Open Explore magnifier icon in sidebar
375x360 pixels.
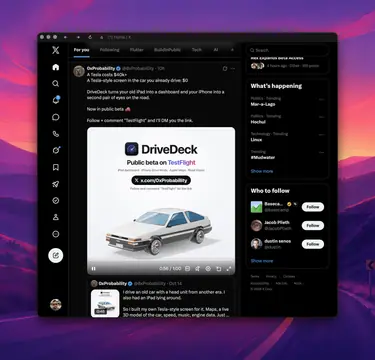coord(56,83)
